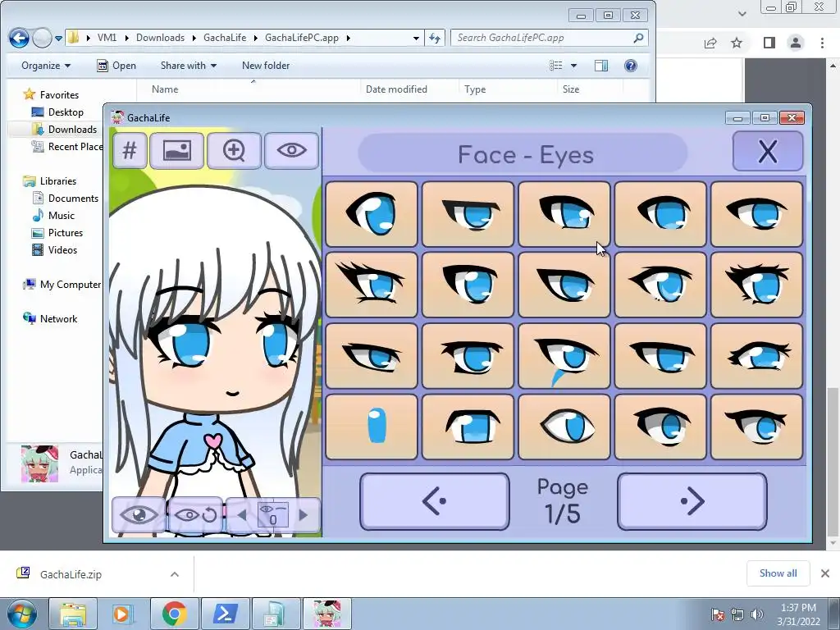The width and height of the screenshot is (840, 630).
Task: Open the view options dropdown arrow
Action: pyautogui.click(x=573, y=66)
